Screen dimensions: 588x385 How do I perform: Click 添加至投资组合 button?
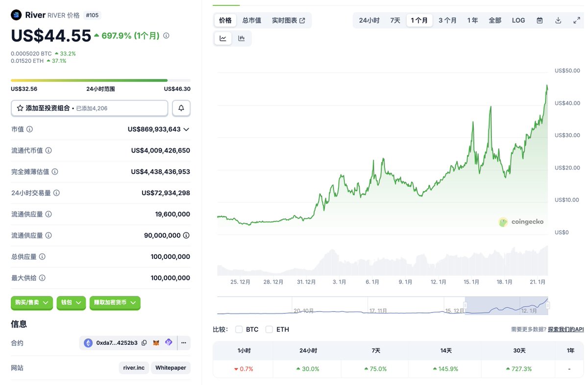pos(90,108)
